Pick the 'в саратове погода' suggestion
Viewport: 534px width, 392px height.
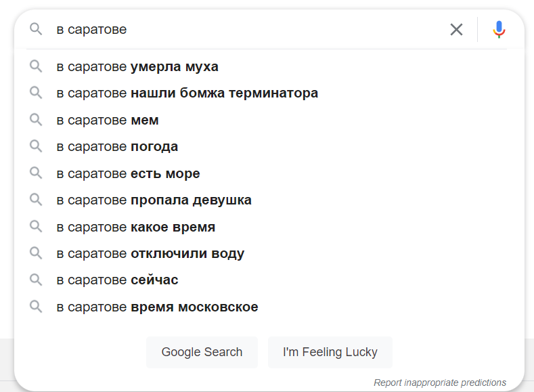[x=117, y=147]
